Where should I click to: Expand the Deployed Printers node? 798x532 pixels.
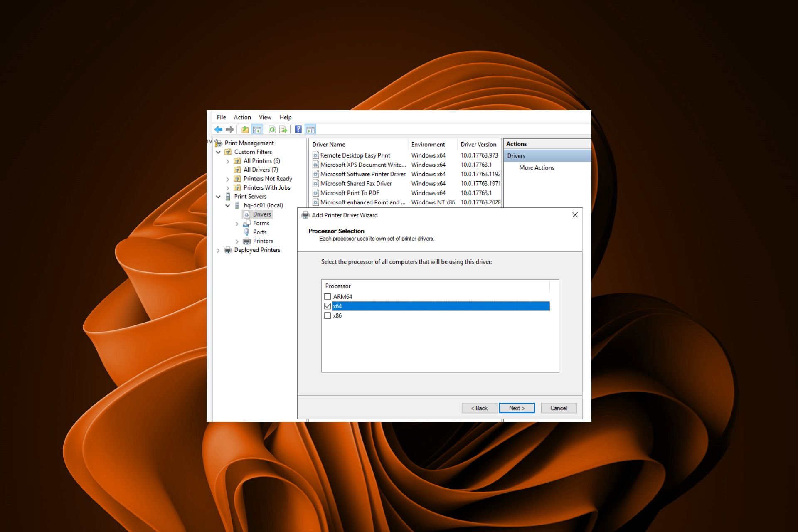pyautogui.click(x=218, y=250)
